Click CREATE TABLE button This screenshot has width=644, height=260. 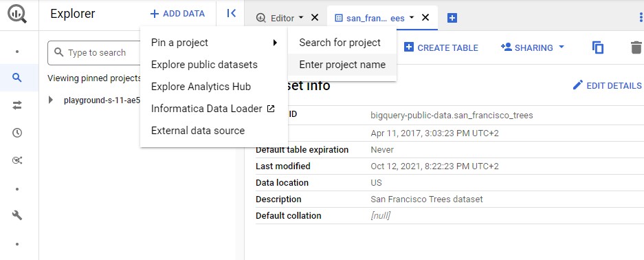coord(441,47)
